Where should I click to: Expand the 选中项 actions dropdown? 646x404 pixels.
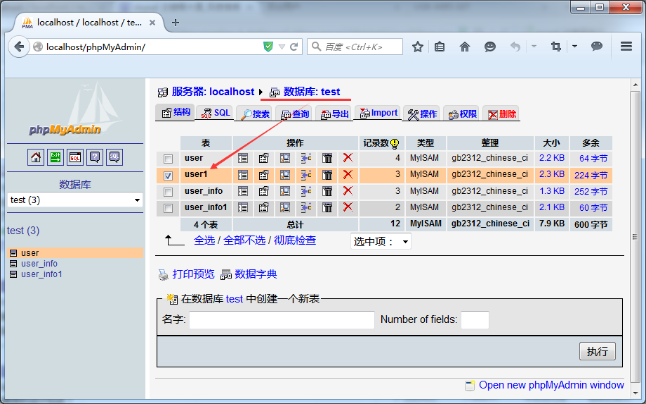[x=381, y=241]
